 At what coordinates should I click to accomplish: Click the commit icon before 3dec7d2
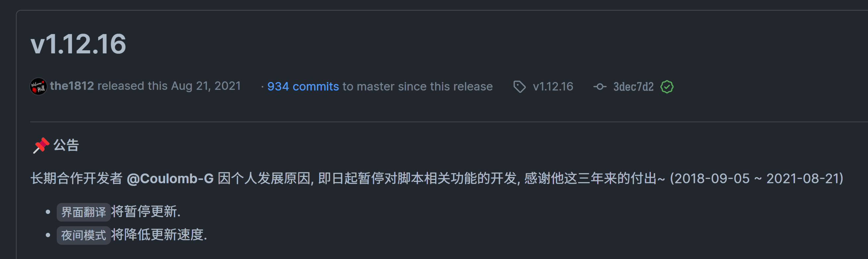coord(600,87)
